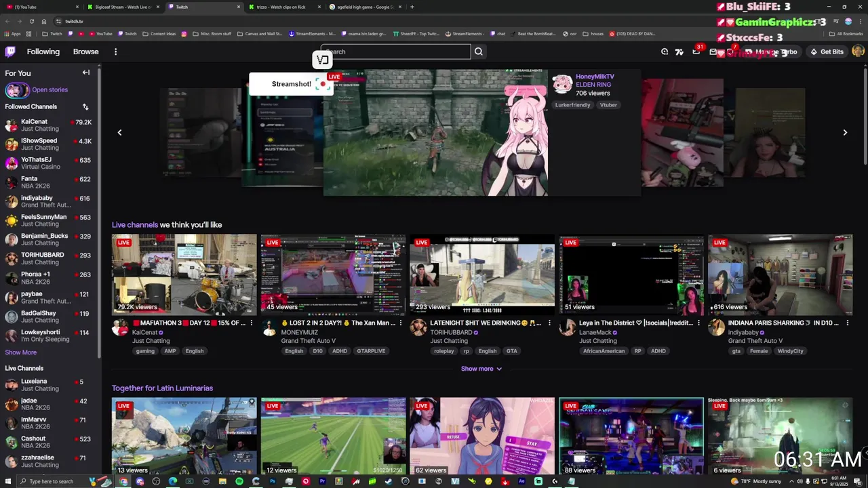
Task: Open a new Chrome tab
Action: 412,7
